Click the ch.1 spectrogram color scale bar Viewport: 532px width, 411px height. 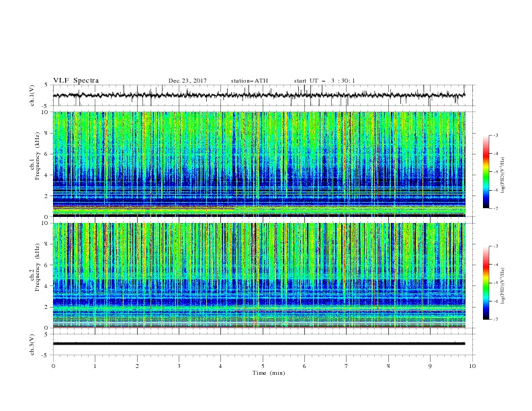(x=486, y=172)
